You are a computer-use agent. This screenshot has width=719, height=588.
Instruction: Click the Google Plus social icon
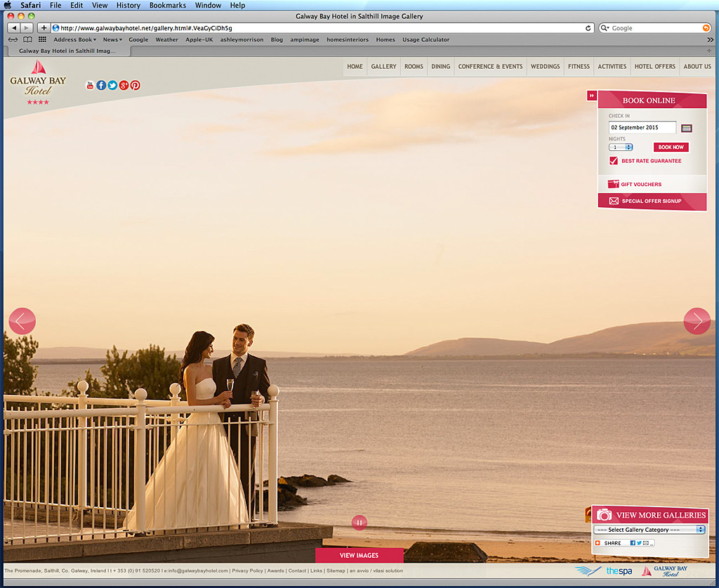pos(124,85)
